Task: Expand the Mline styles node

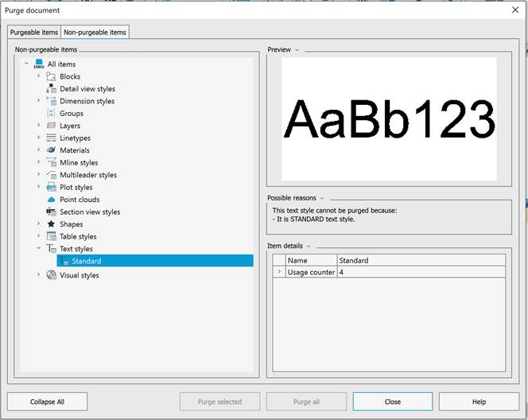Action: tap(38, 161)
